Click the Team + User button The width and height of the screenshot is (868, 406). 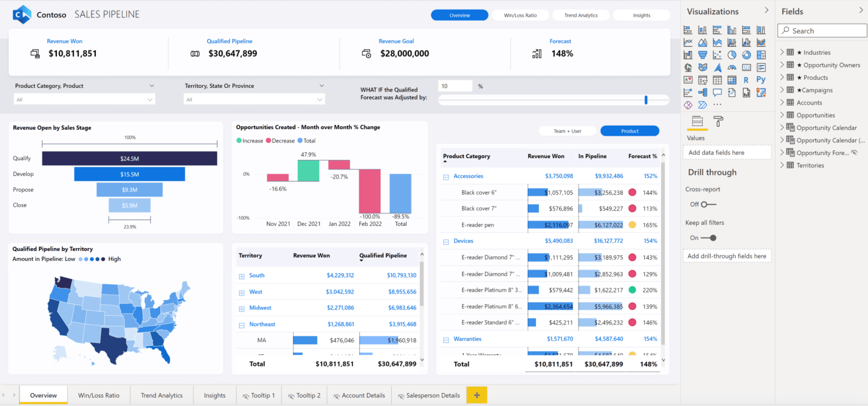point(568,131)
